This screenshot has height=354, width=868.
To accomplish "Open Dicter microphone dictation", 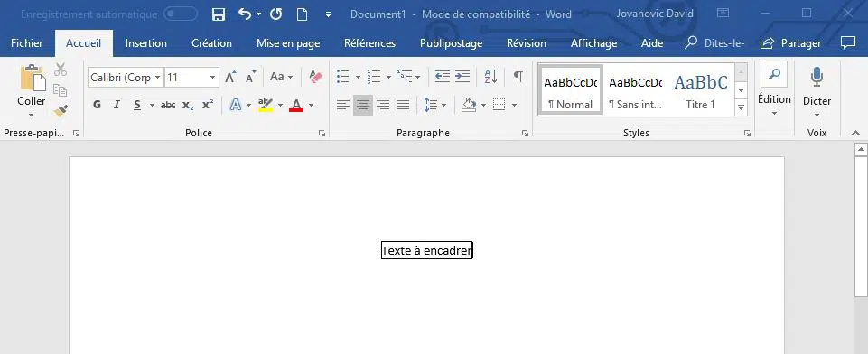I will (x=817, y=91).
